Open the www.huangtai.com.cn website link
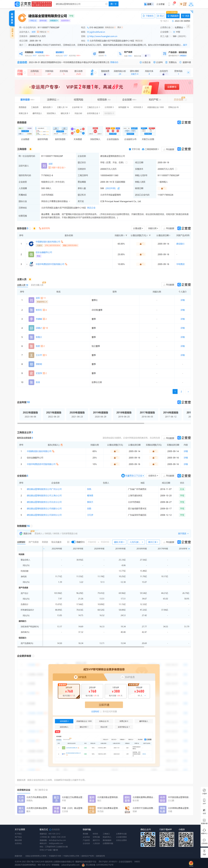This screenshot has width=208, height=868. click(x=103, y=36)
